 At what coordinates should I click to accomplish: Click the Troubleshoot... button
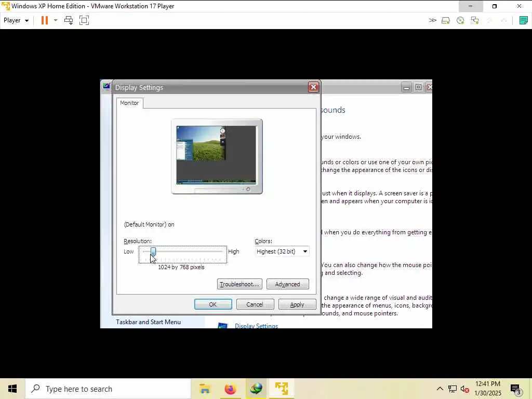coord(240,284)
